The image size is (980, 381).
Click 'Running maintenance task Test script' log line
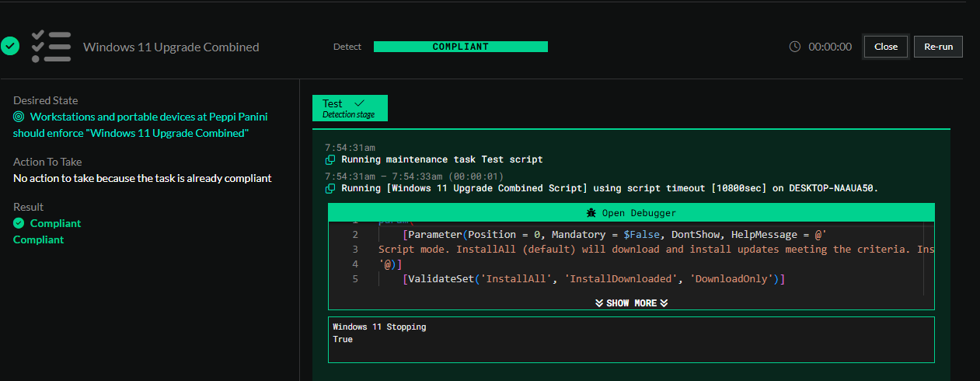[x=442, y=159]
